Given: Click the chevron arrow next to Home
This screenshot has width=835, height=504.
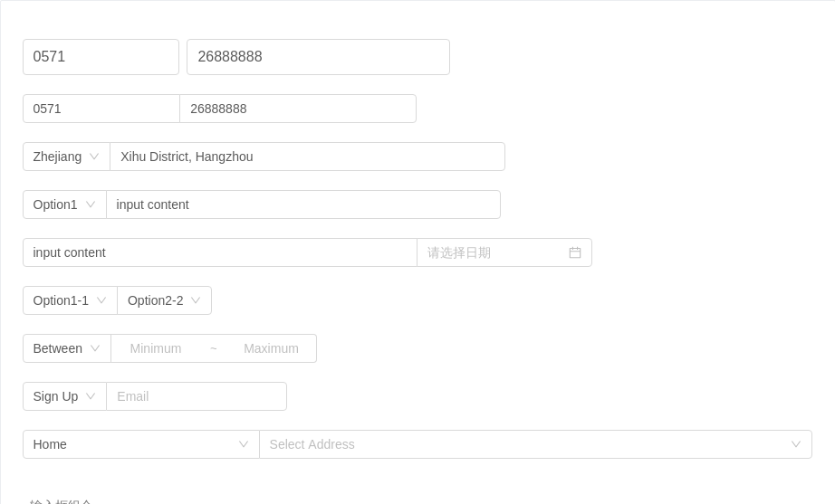Looking at the screenshot, I should pos(244,444).
